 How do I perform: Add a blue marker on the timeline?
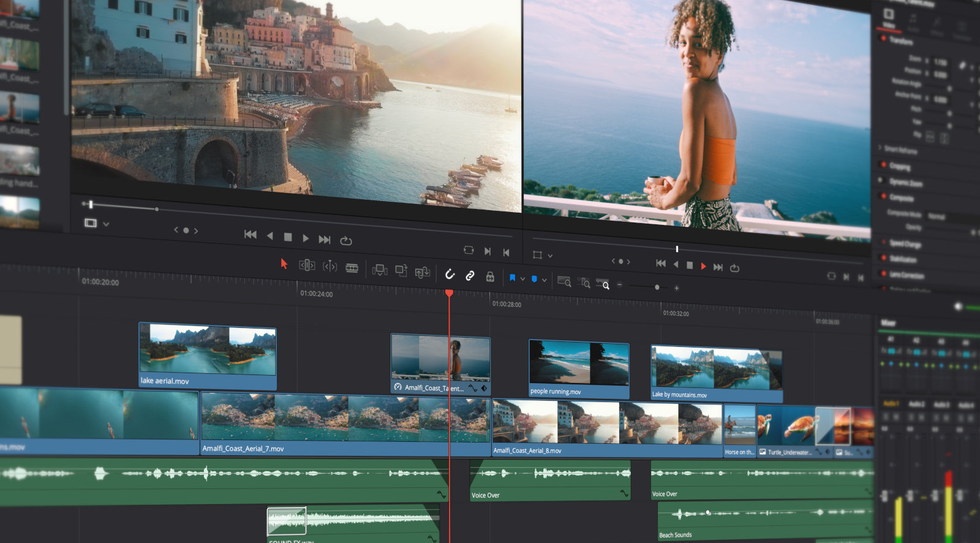(x=534, y=279)
